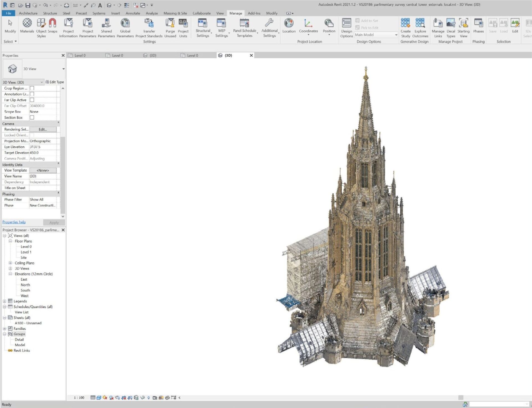Image resolution: width=532 pixels, height=408 pixels.
Task: Click Edit Type button
Action: click(55, 82)
